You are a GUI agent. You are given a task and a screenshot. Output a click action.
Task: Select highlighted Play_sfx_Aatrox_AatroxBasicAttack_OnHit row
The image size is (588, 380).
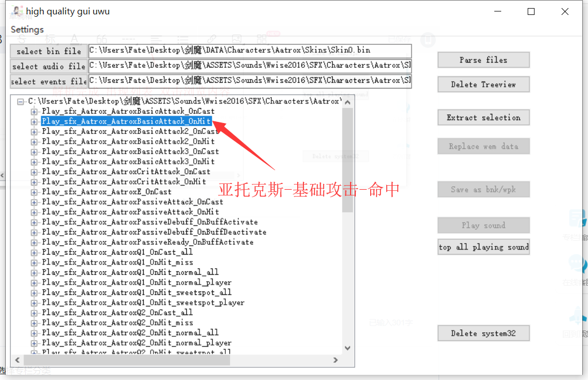(x=126, y=121)
